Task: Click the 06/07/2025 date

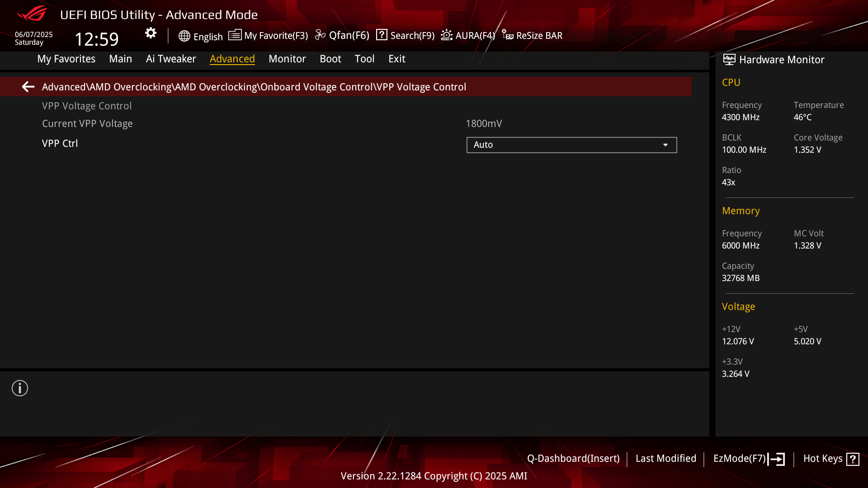Action: [x=34, y=35]
